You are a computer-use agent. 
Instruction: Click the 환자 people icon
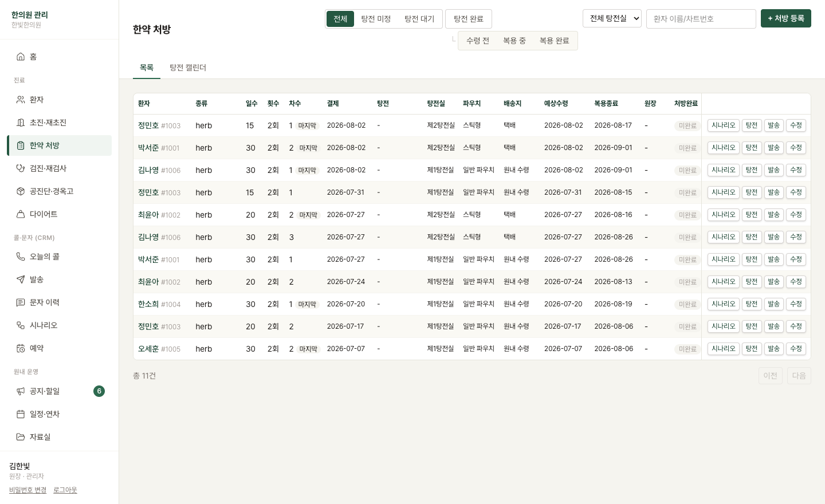pos(21,100)
